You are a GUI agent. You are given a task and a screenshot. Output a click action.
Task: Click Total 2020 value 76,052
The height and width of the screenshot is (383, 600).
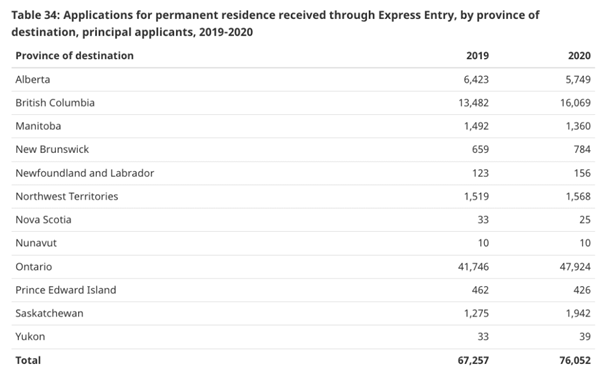pyautogui.click(x=575, y=361)
